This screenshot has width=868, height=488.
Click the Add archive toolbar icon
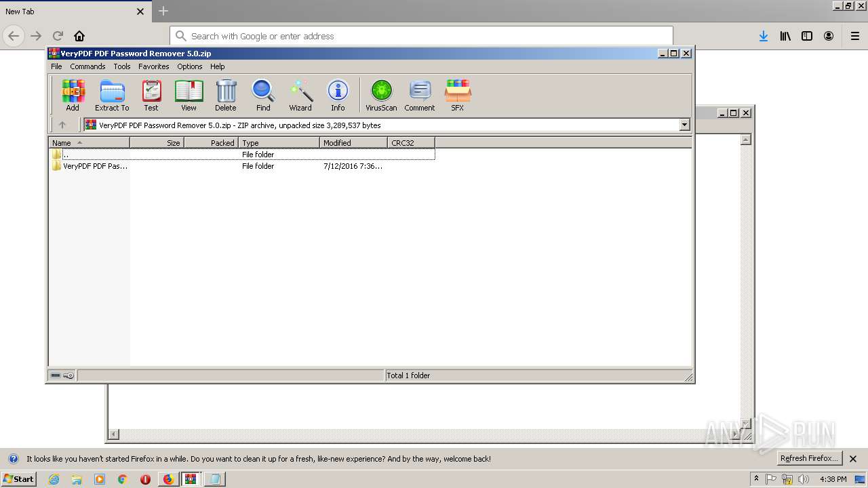(x=73, y=95)
